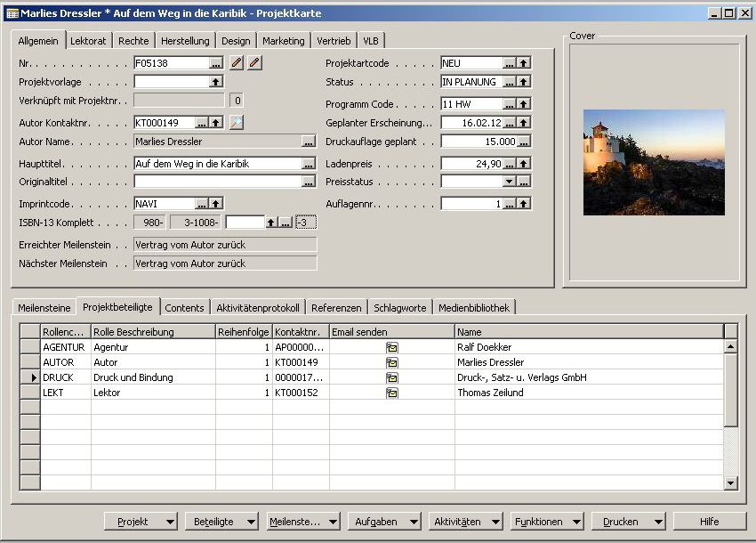Open the Schlagworte subtab
This screenshot has height=543, width=756.
pyautogui.click(x=400, y=308)
